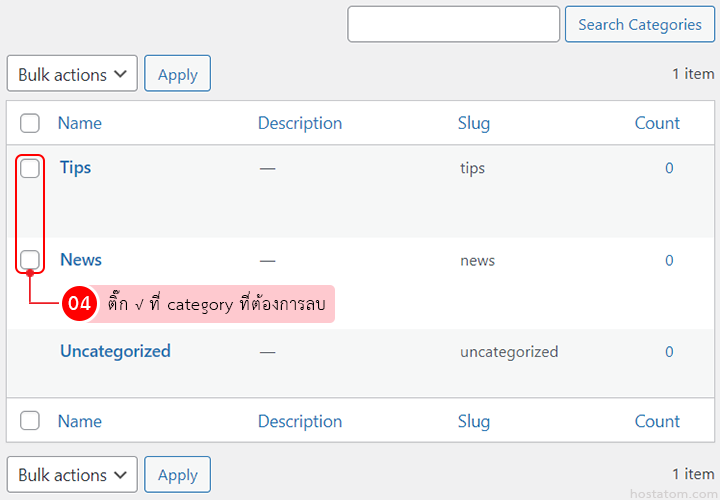Sort by Name column in header
Image resolution: width=720 pixels, height=500 pixels.
pos(80,123)
